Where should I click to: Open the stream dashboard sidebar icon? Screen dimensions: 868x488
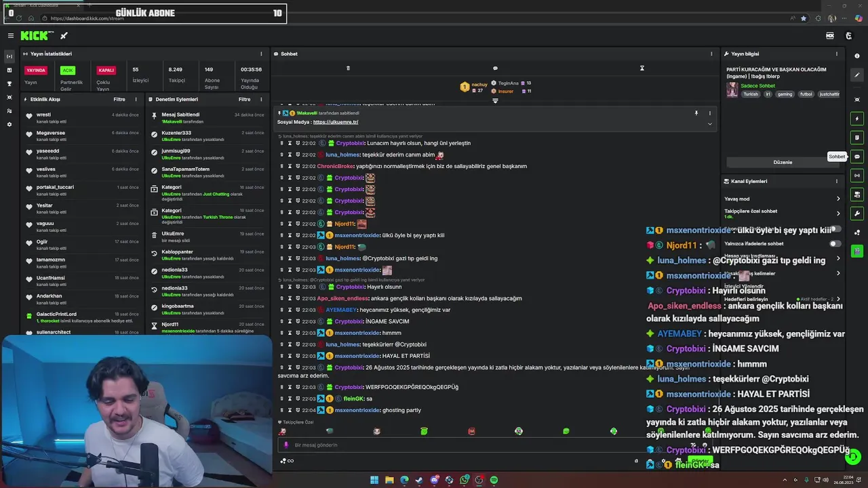pyautogui.click(x=9, y=56)
